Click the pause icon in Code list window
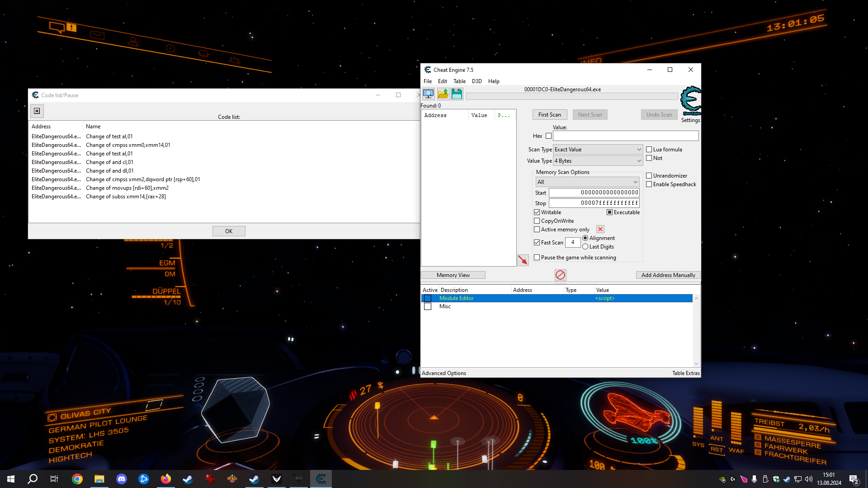The image size is (868, 488). (x=37, y=111)
